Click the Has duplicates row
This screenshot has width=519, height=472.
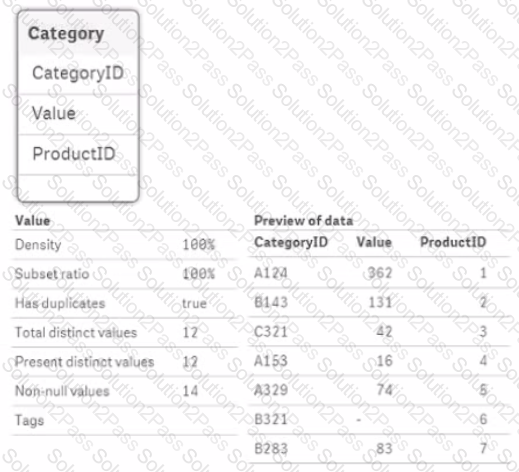[x=125, y=303]
